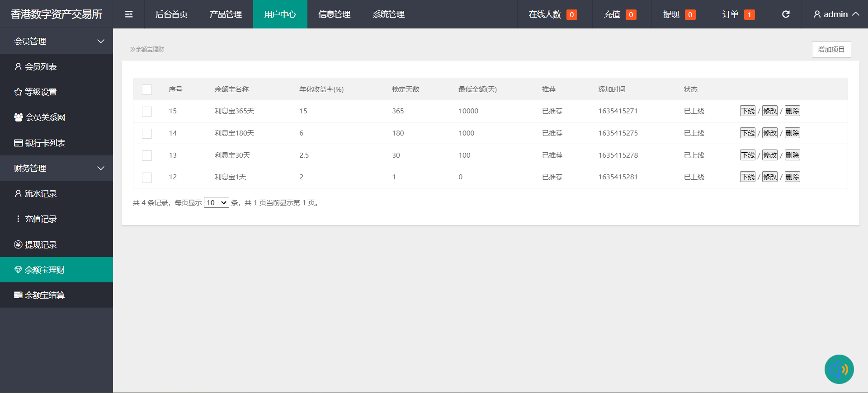
Task: Collapse the 会员管理 sidebar section
Action: point(101,42)
